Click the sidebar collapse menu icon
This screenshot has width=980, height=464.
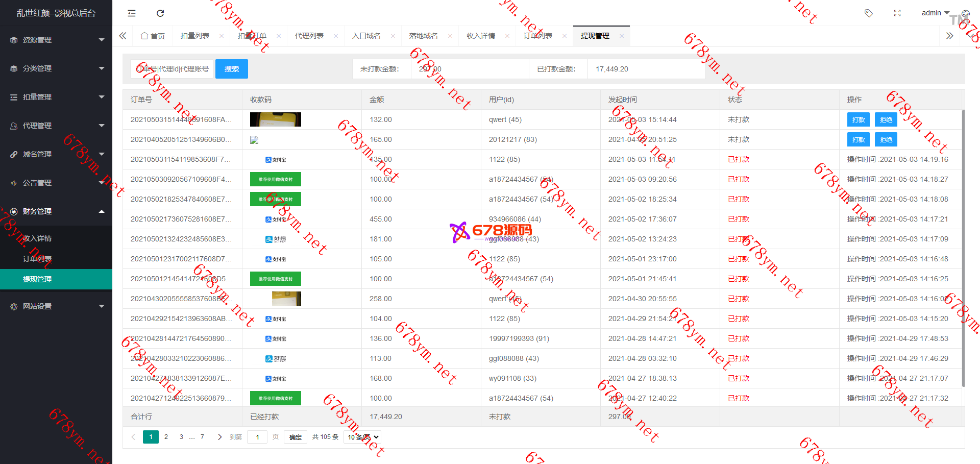click(x=132, y=13)
